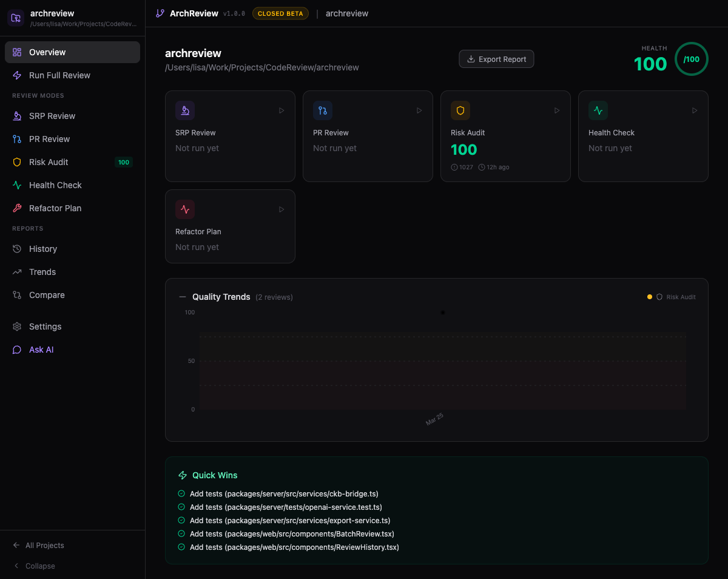The width and height of the screenshot is (728, 579).
Task: Click the Health Check pulse icon
Action: [598, 110]
